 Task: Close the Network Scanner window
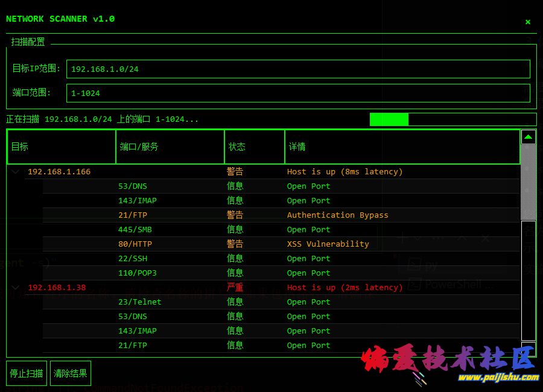click(528, 22)
